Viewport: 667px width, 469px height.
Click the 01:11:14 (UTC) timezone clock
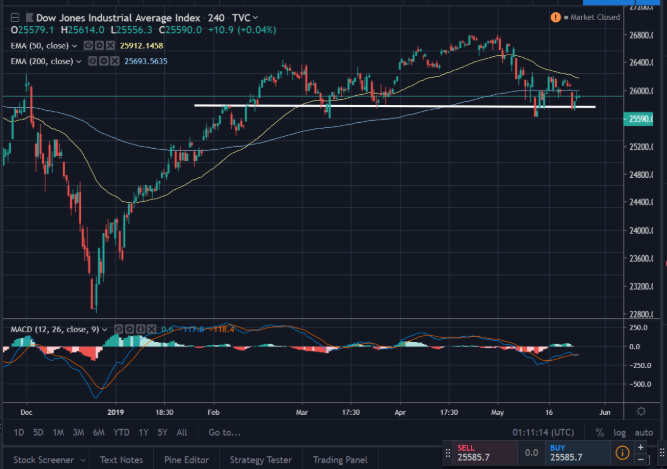pyautogui.click(x=543, y=432)
